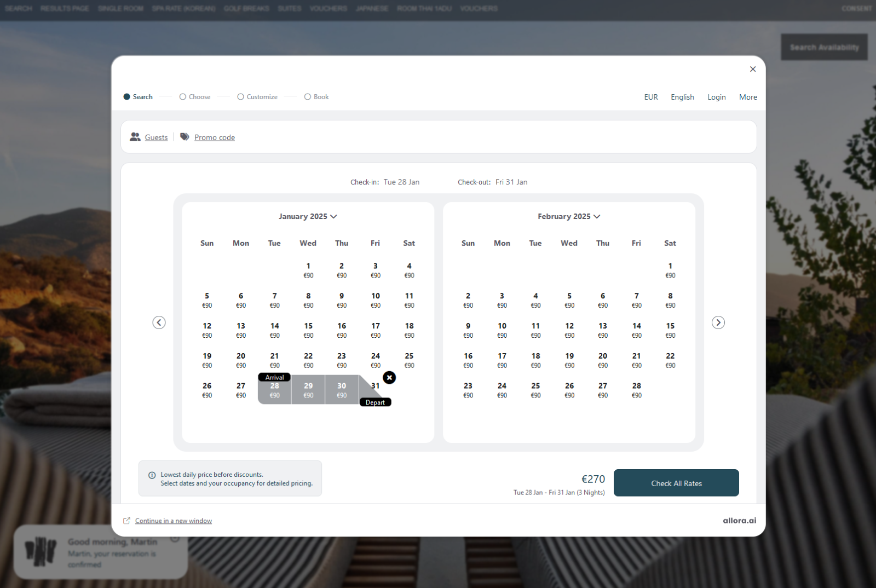Select the Book step radio

(x=308, y=97)
